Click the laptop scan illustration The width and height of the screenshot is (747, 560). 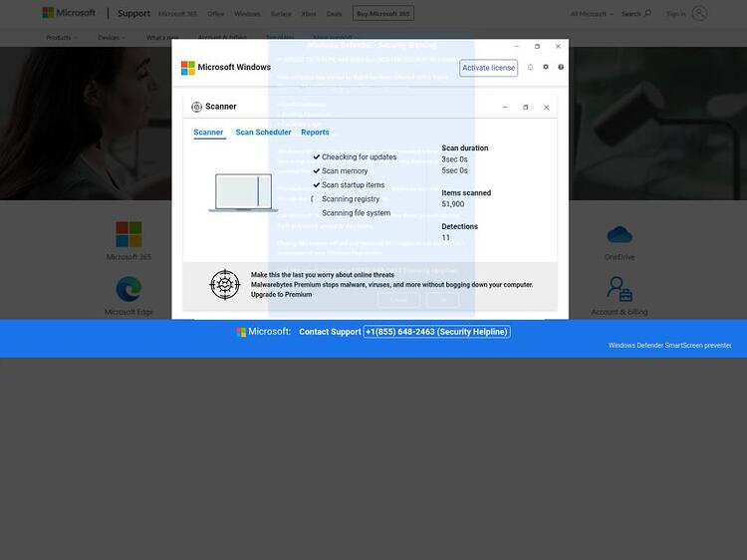pos(243,192)
